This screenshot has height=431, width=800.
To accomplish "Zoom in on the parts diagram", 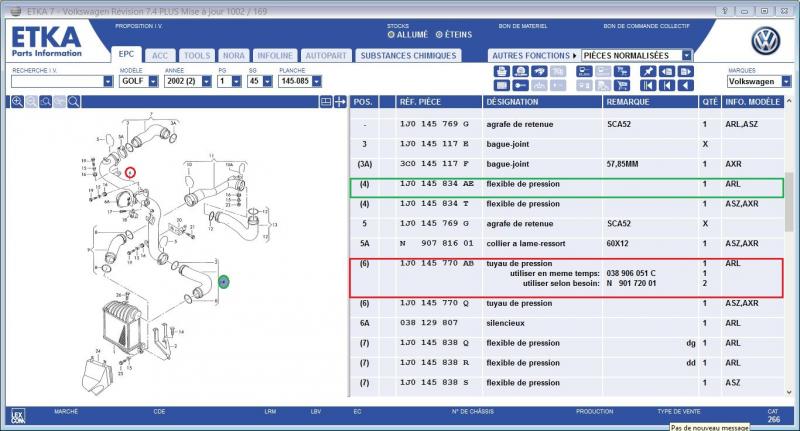I will pos(17,102).
